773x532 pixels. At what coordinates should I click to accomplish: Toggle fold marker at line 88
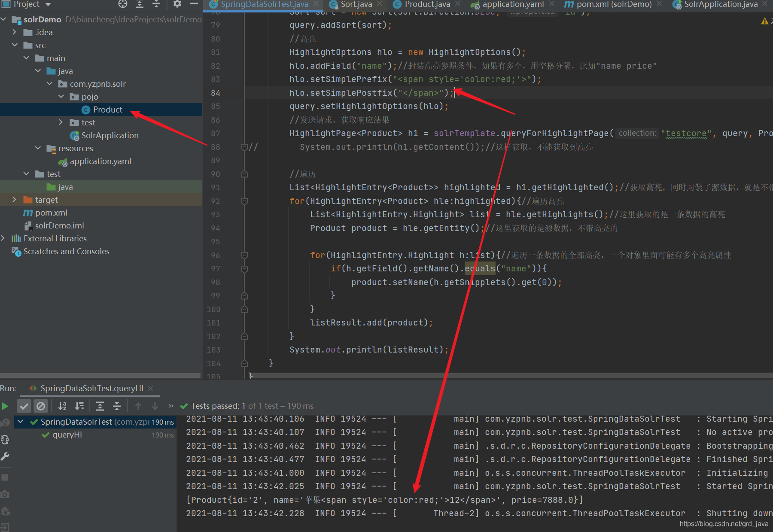(244, 147)
